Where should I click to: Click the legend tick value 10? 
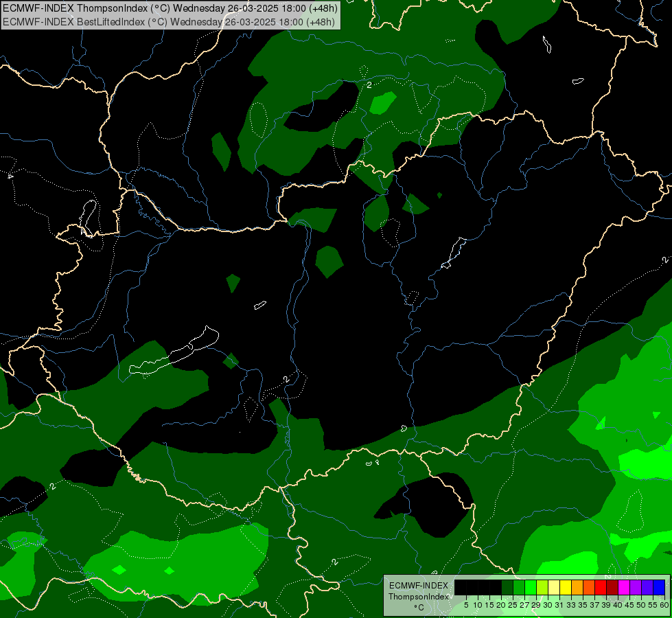pyautogui.click(x=478, y=605)
